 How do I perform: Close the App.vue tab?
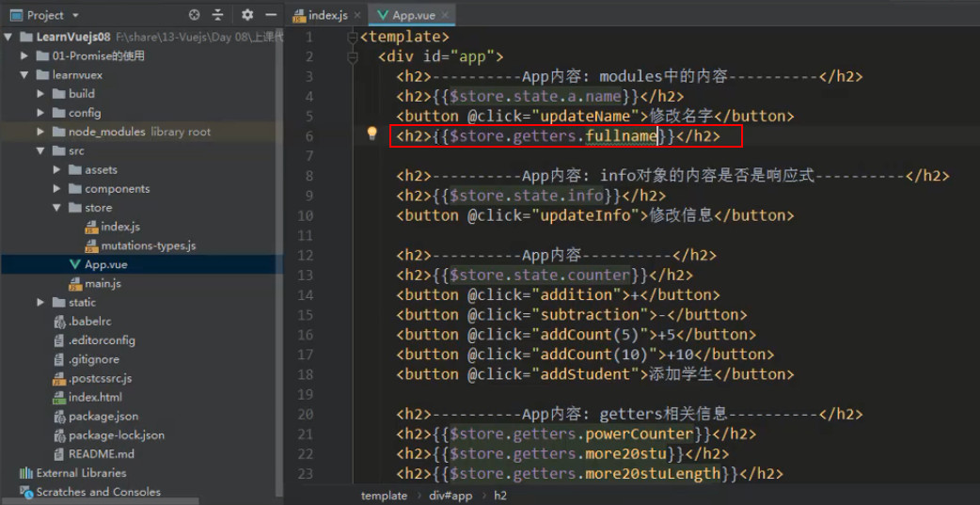pyautogui.click(x=444, y=16)
